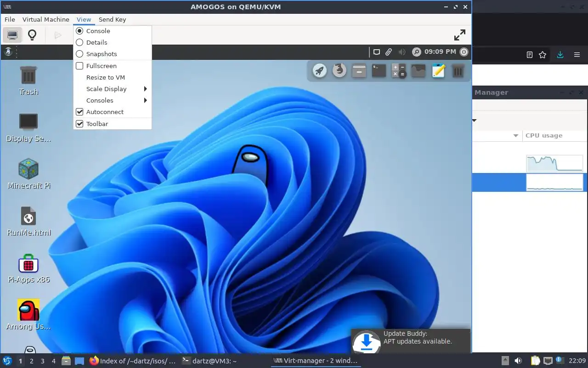Viewport: 588px width, 368px height.
Task: Open Firefox hamburger menu
Action: pos(577,55)
